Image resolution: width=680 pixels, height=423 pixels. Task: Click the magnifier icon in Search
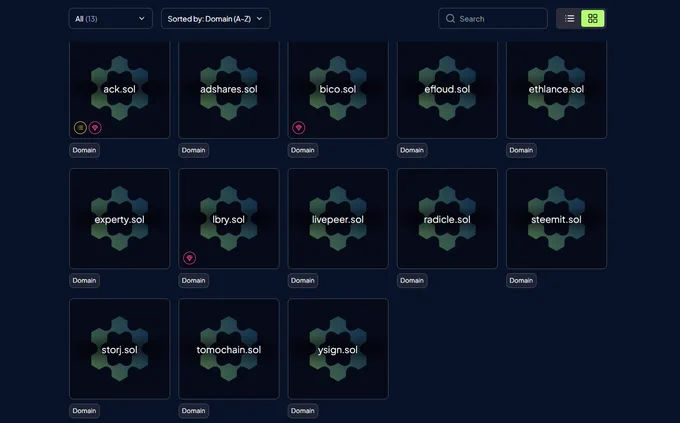point(450,19)
